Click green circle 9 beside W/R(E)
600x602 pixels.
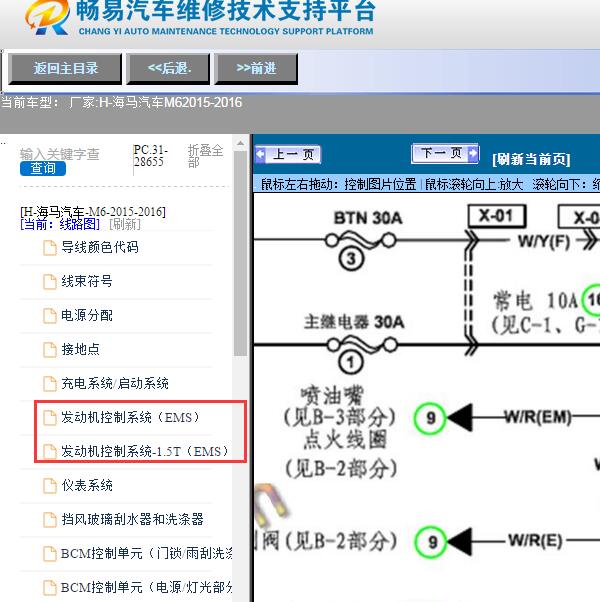[x=431, y=542]
